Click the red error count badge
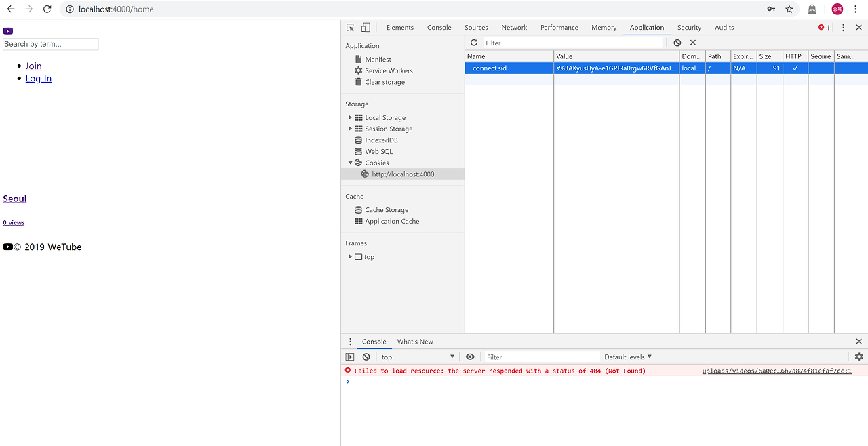 pyautogui.click(x=824, y=28)
